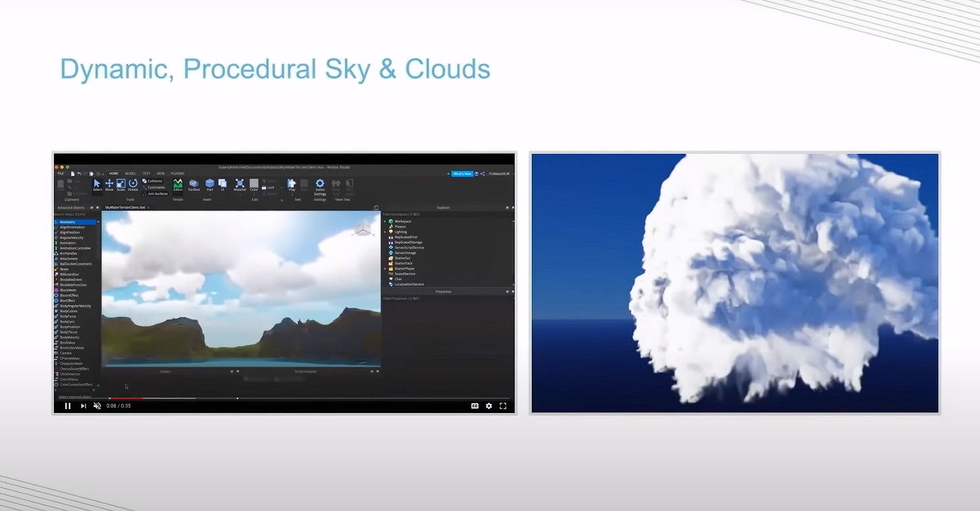Expand Workspace in the Explorer panel

pos(385,221)
